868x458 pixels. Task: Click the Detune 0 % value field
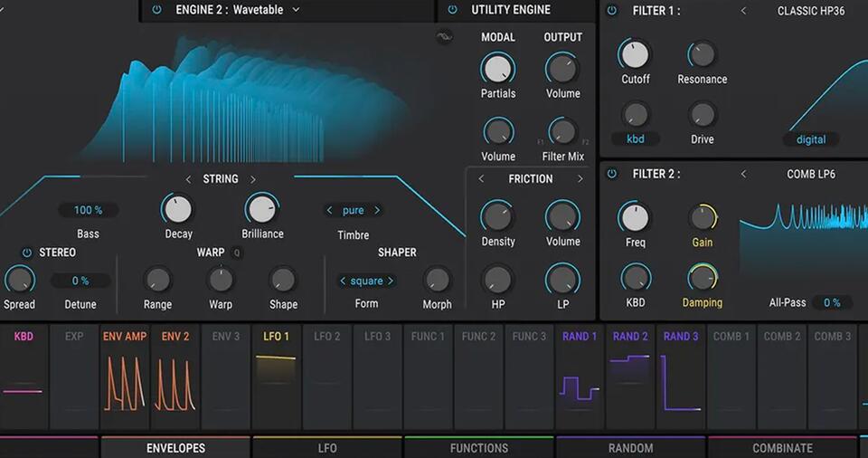tap(80, 281)
